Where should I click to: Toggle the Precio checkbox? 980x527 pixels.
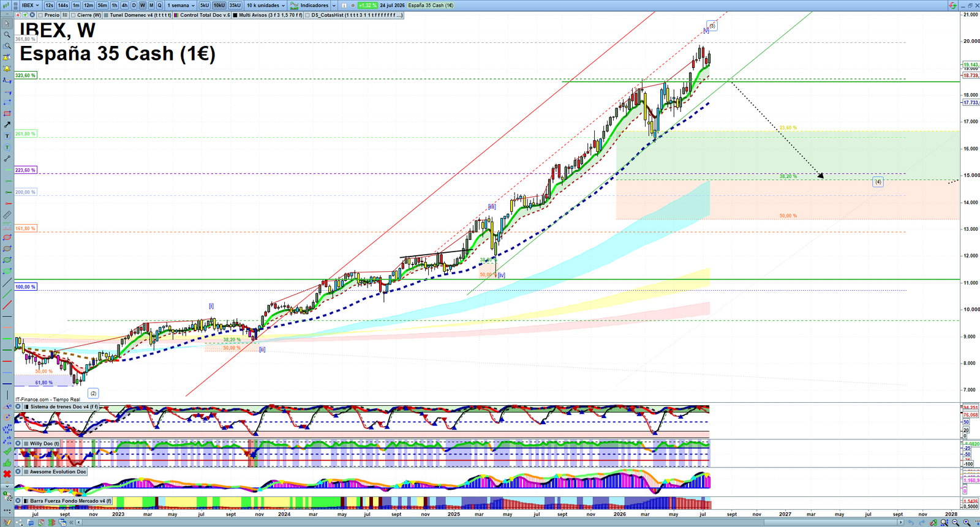pos(40,15)
